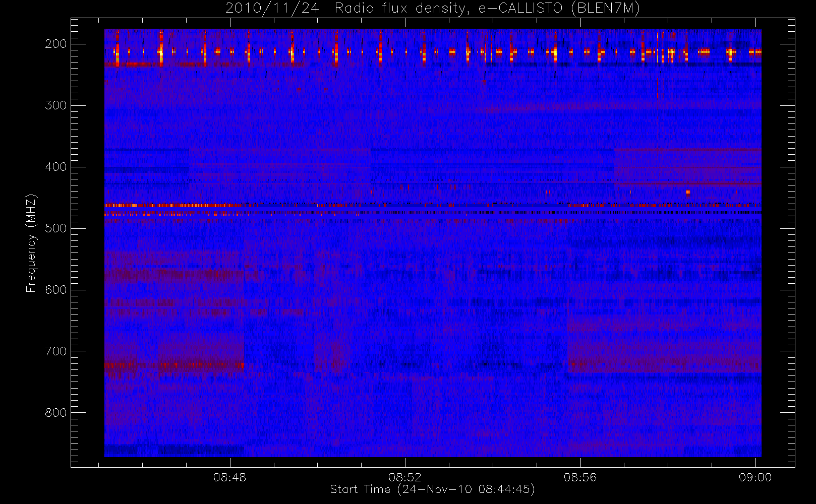The image size is (816, 504).
Task: Click the 09:00 time tick label
Action: point(755,477)
